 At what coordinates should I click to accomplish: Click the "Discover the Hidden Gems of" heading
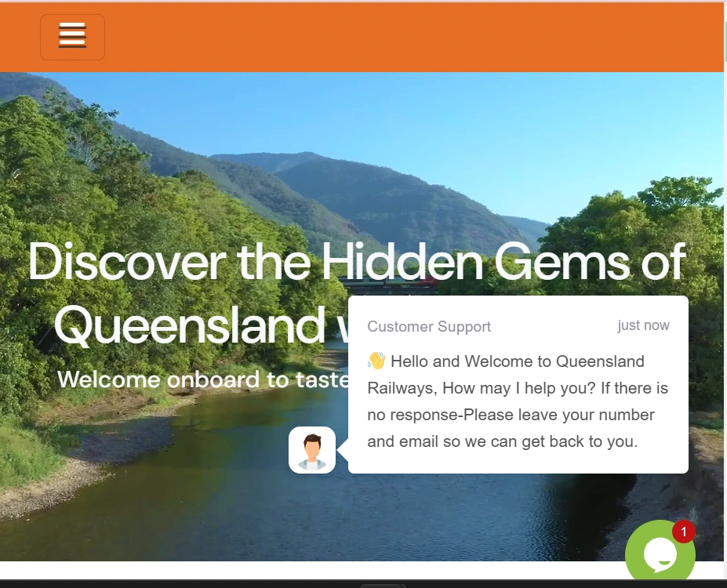pos(357,262)
